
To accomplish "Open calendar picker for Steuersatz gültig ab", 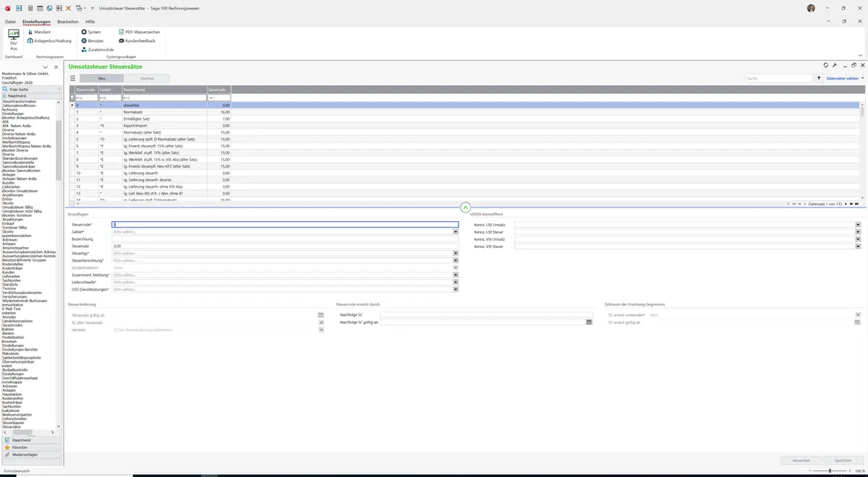I will 320,315.
